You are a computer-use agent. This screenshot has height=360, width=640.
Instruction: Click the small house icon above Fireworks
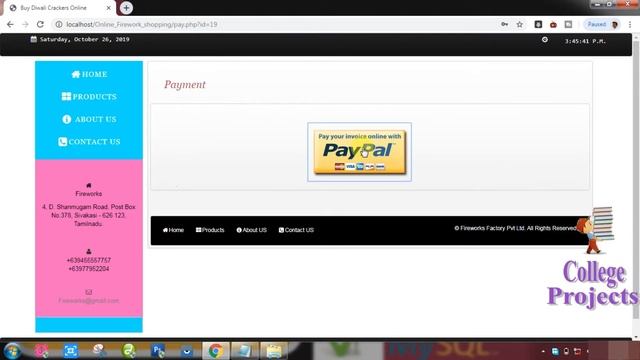(89, 185)
